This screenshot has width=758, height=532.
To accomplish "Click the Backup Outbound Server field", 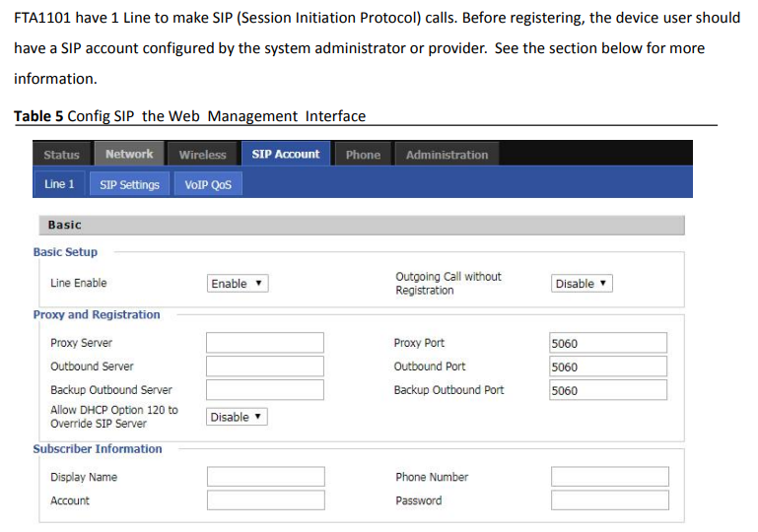I will coord(265,390).
